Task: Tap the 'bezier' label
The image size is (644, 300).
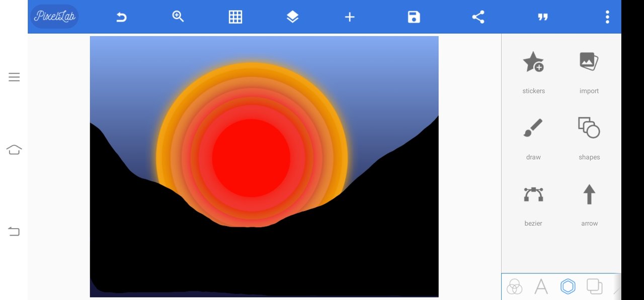Action: tap(533, 224)
